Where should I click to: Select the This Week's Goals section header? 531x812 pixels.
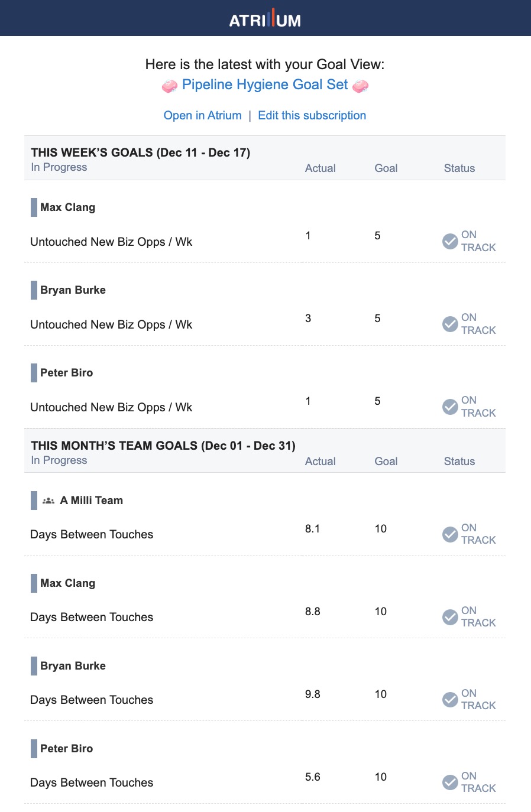point(141,152)
